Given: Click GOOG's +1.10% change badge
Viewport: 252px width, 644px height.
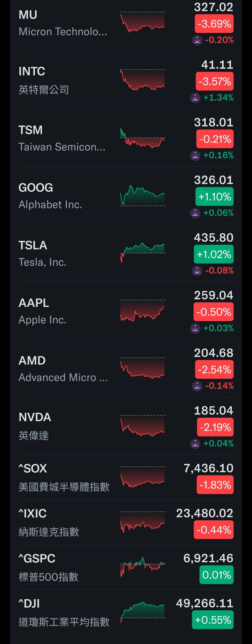Looking at the screenshot, I should click(x=214, y=197).
